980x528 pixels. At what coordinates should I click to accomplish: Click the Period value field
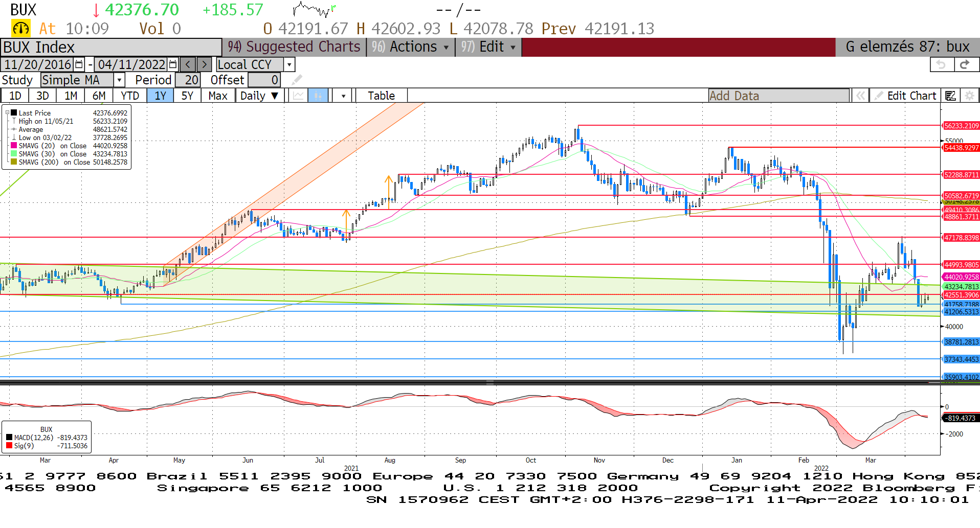click(x=188, y=80)
